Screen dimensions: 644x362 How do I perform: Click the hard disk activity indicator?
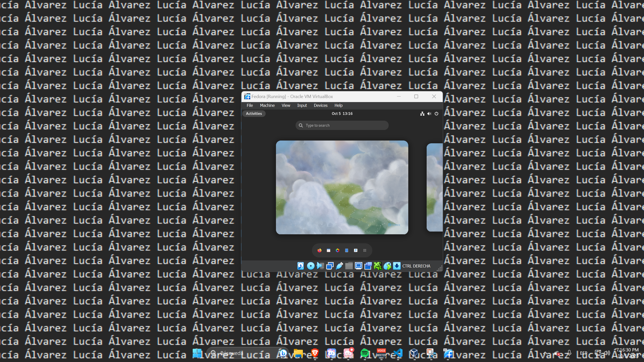coord(301,266)
